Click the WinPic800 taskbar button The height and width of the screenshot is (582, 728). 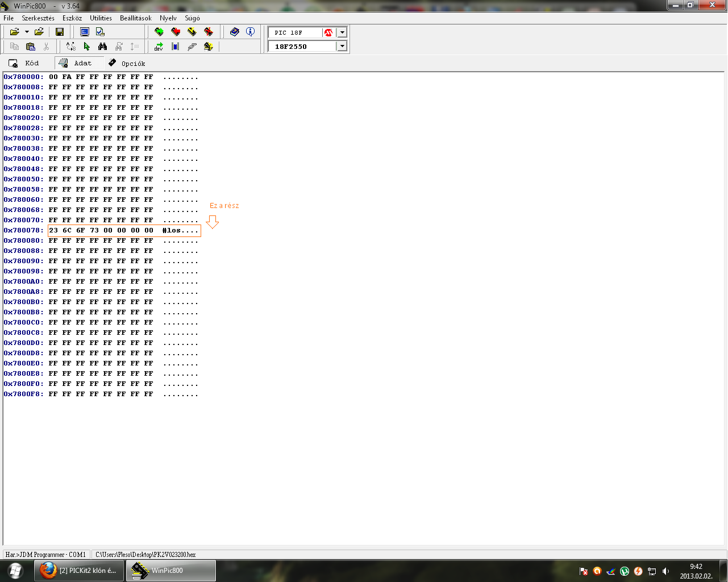click(171, 570)
